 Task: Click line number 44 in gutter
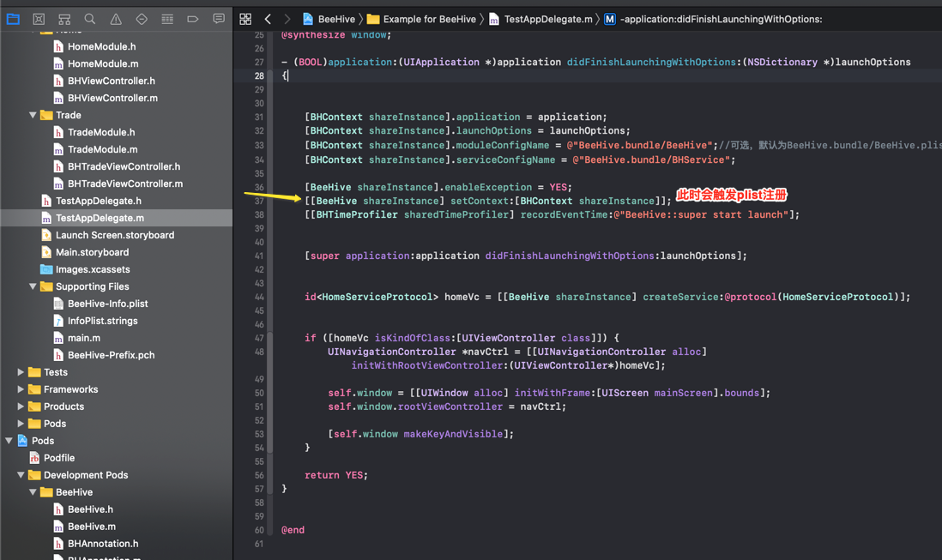tap(259, 297)
